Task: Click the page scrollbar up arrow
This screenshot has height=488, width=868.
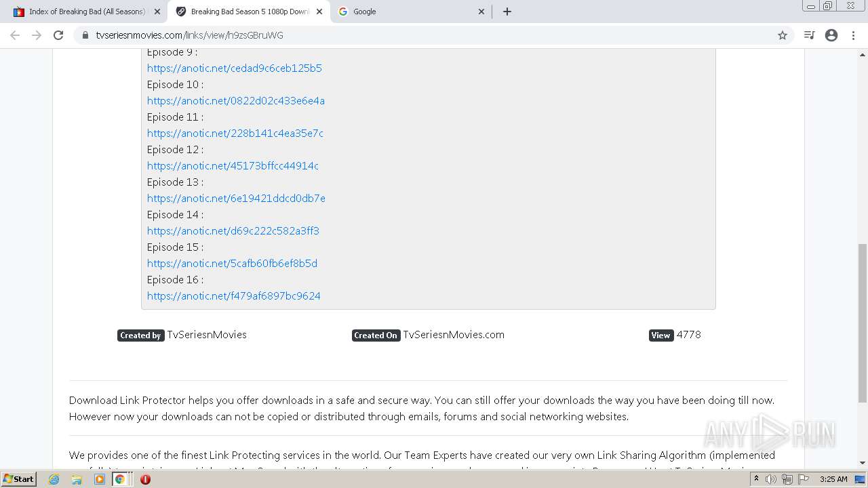Action: [x=863, y=54]
